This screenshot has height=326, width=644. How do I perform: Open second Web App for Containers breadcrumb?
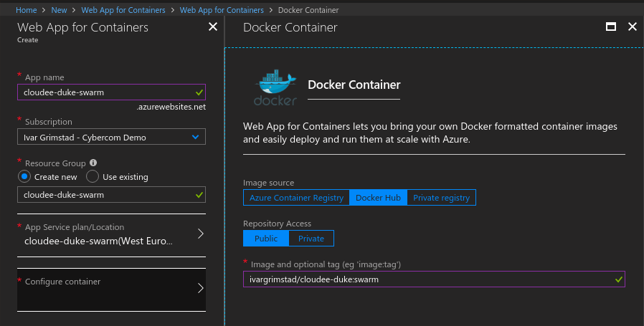click(x=222, y=10)
